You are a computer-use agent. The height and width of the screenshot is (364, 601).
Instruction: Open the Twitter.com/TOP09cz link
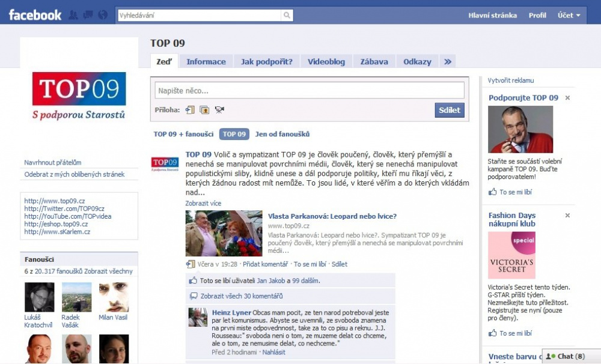tap(64, 208)
